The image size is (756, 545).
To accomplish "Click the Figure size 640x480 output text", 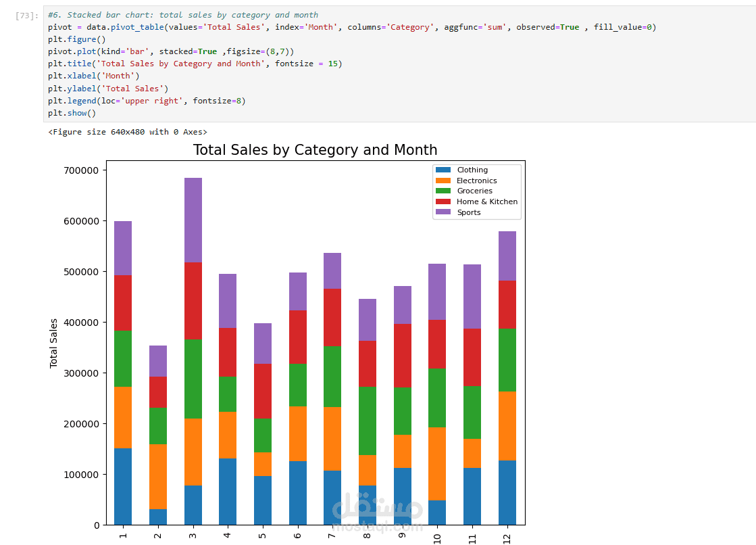I will tap(128, 132).
